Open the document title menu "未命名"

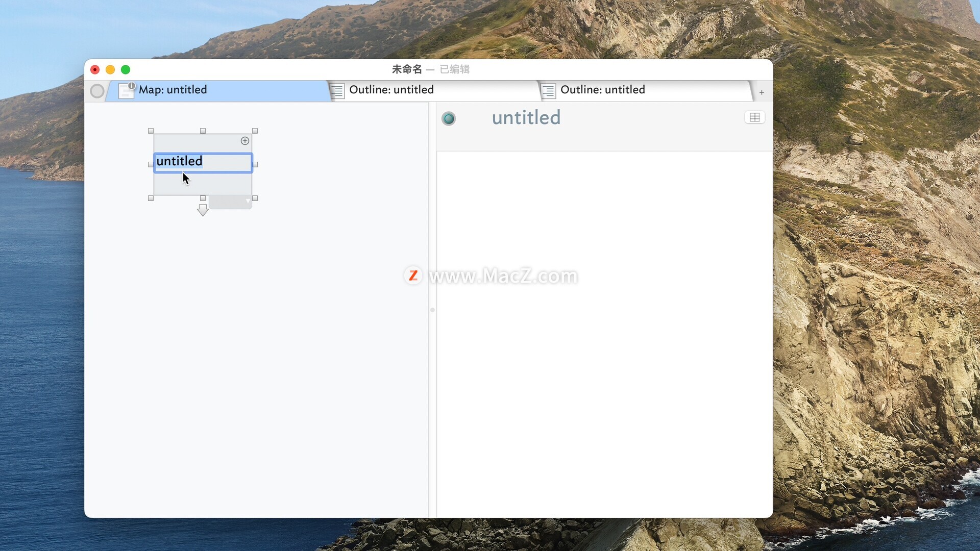407,69
